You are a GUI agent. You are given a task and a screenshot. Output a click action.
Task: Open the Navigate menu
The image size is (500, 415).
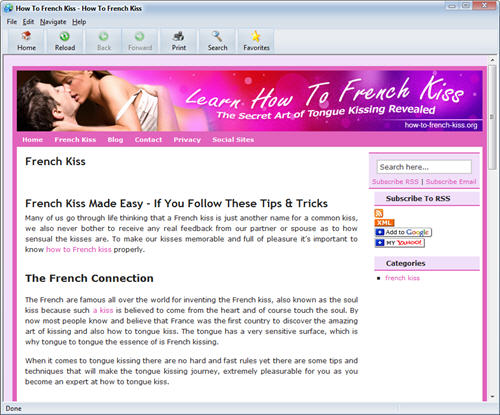pyautogui.click(x=53, y=22)
